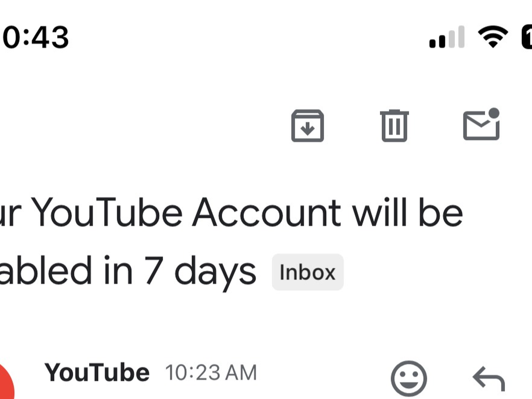Archive this email
532x399 pixels.
point(307,126)
